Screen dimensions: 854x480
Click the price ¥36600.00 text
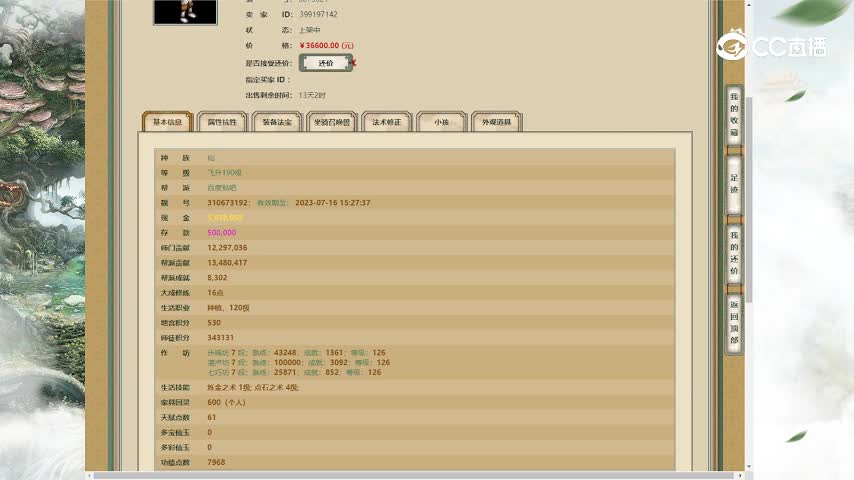coord(326,46)
